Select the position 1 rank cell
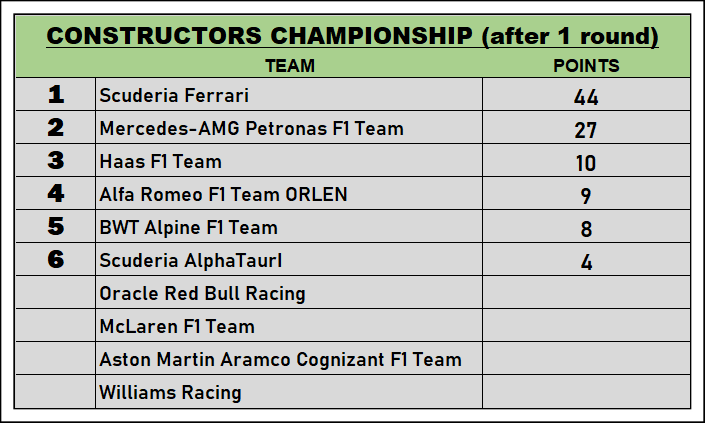The height and width of the screenshot is (423, 705). [x=56, y=96]
